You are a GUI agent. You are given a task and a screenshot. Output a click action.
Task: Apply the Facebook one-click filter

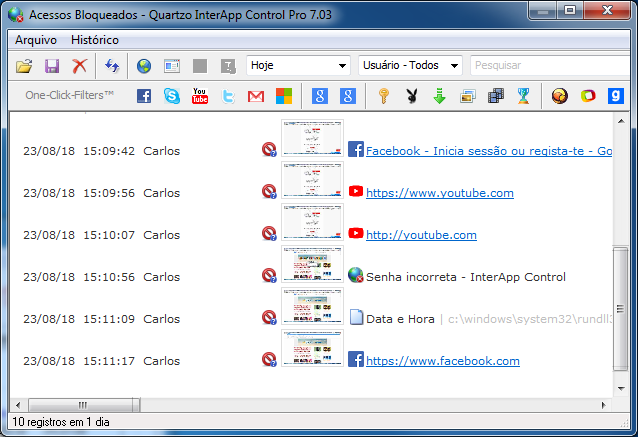(x=144, y=97)
